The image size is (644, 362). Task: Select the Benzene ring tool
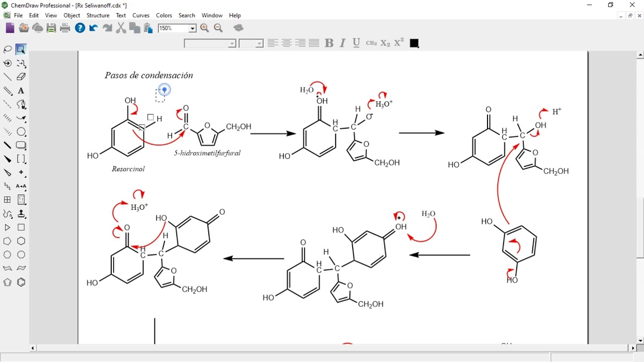(21, 283)
